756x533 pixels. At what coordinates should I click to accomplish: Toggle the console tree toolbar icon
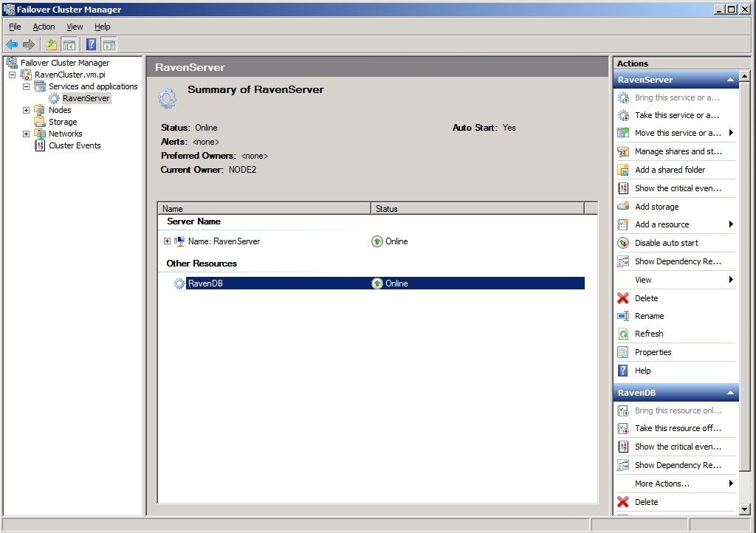69,45
